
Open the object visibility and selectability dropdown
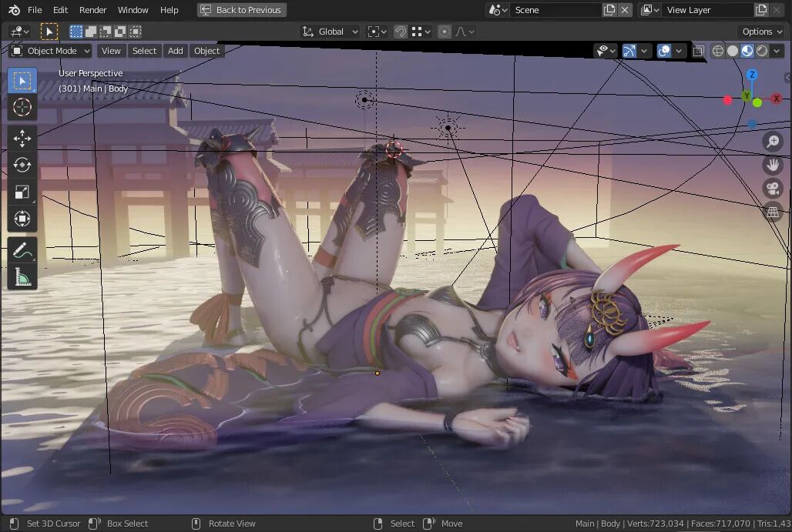(x=606, y=51)
